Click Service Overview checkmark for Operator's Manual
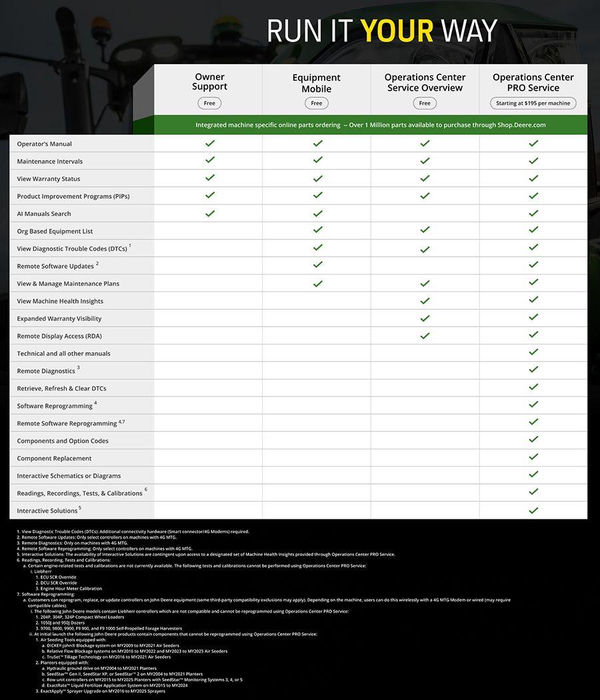Image resolution: width=600 pixels, height=700 pixels. click(x=425, y=143)
